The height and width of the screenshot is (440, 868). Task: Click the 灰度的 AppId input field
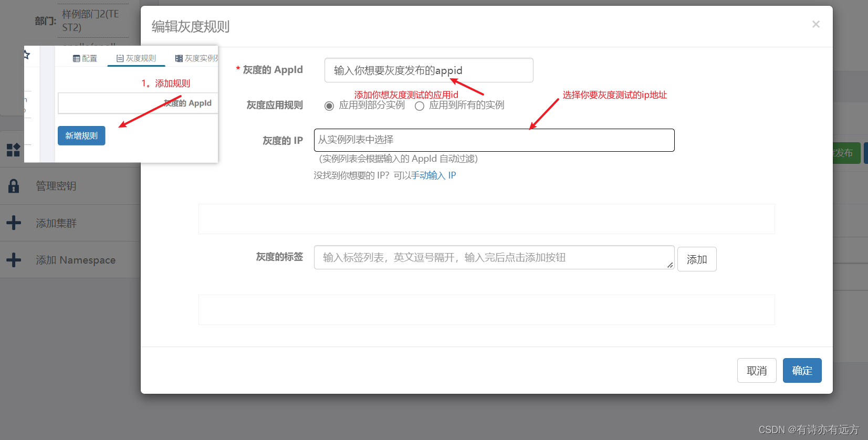coord(428,70)
